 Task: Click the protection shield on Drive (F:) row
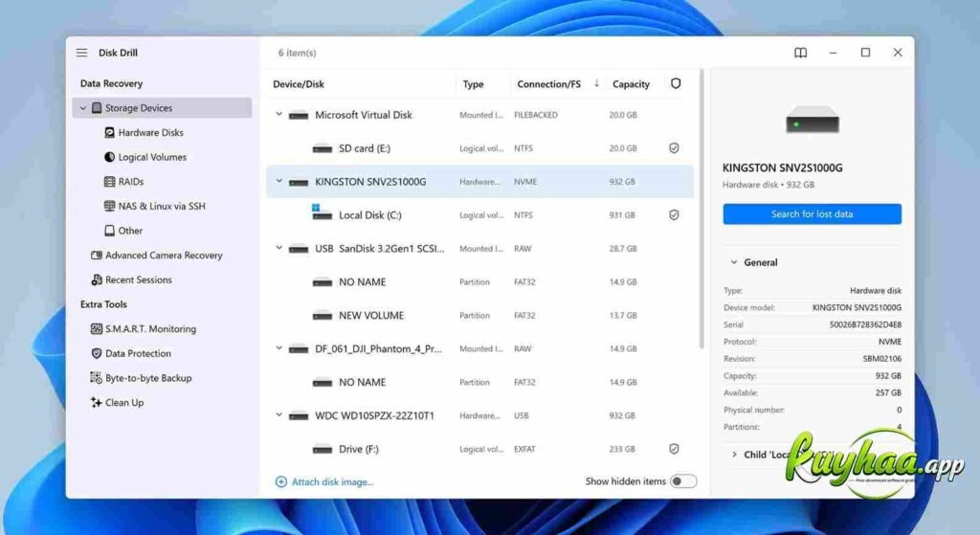click(674, 449)
